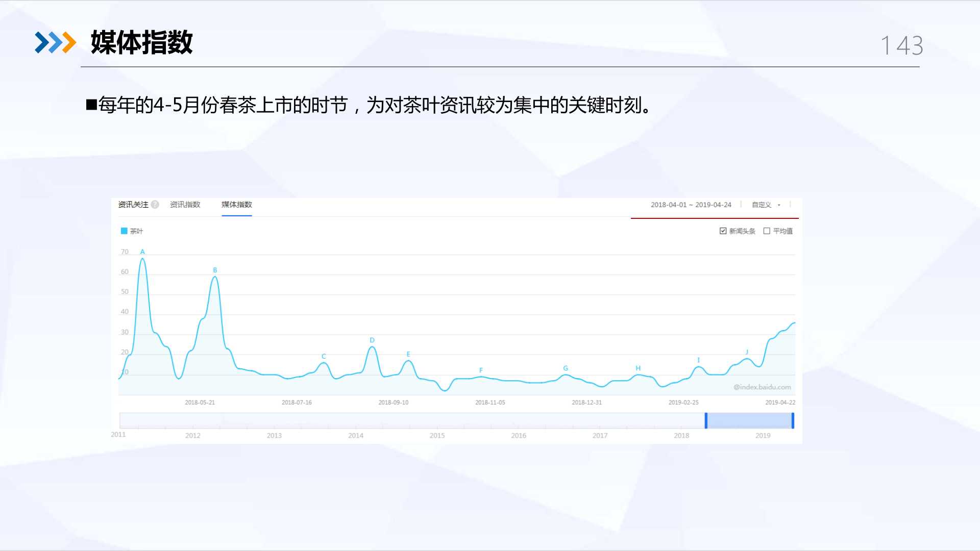This screenshot has width=980, height=551.
Task: Click the slide page number 143
Action: (x=902, y=45)
